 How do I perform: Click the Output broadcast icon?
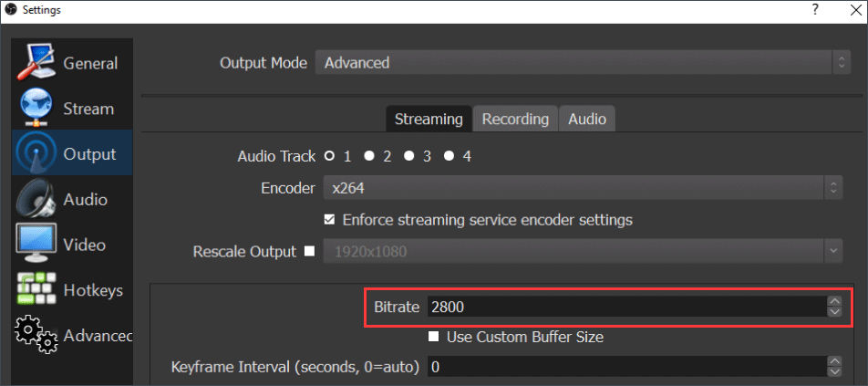tap(37, 154)
